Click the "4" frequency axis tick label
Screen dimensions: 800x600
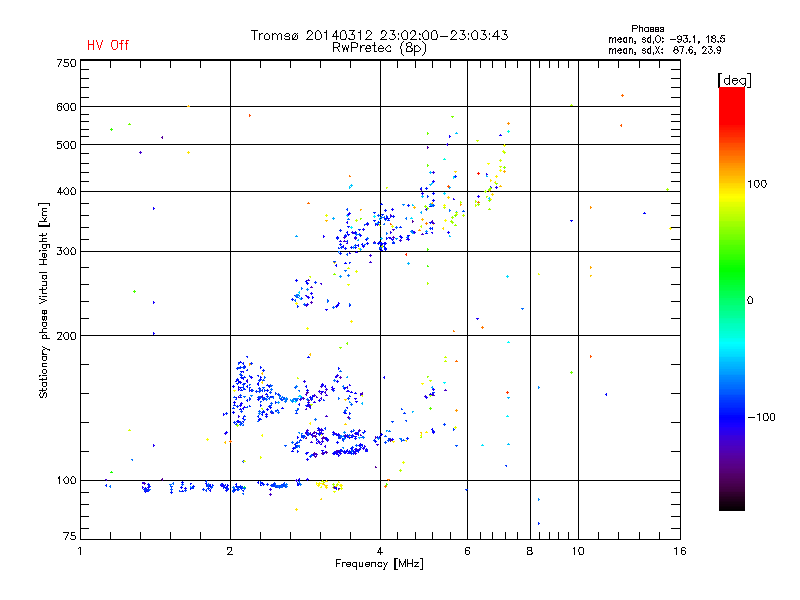[380, 551]
